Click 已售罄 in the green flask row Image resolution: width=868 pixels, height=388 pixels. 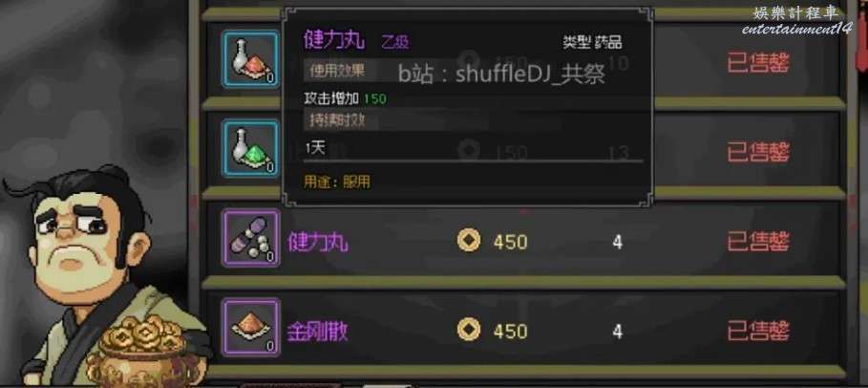tap(758, 151)
